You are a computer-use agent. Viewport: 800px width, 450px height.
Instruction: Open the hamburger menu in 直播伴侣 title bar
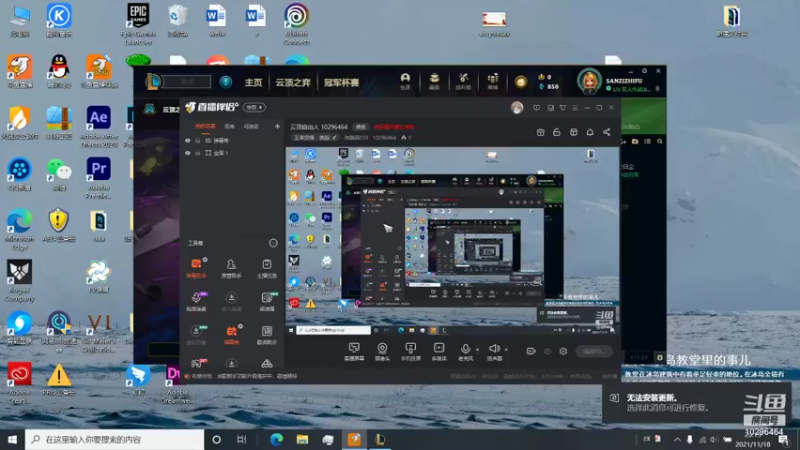pos(574,108)
